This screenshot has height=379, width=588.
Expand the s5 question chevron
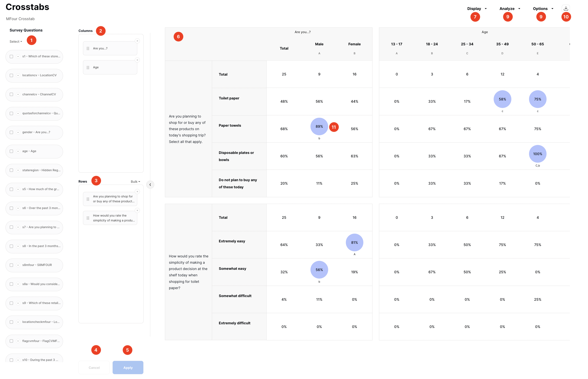click(x=18, y=189)
